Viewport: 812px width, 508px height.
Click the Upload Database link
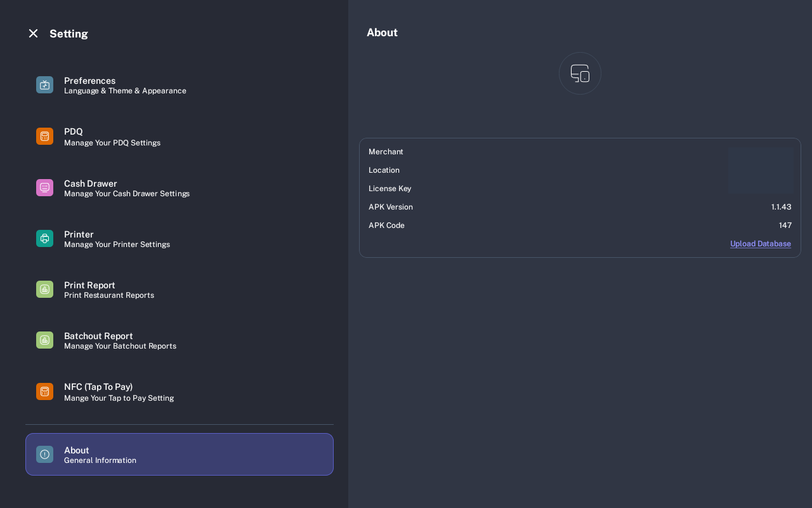tap(761, 244)
